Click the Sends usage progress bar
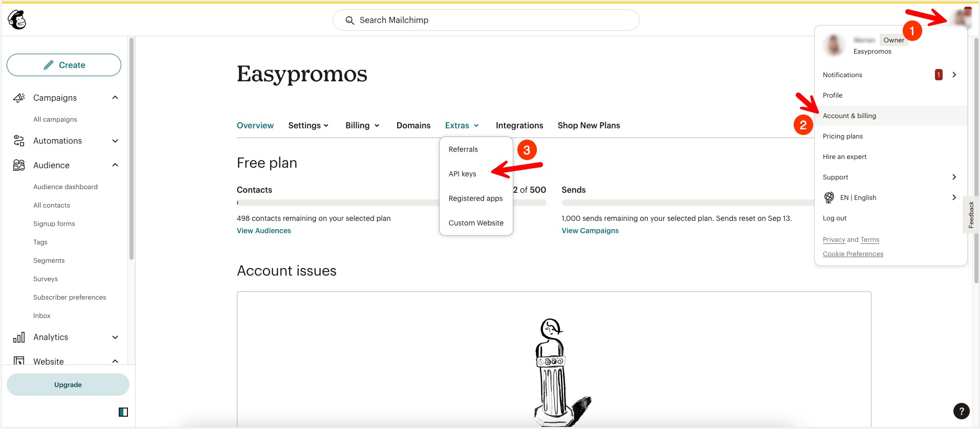 coord(688,202)
